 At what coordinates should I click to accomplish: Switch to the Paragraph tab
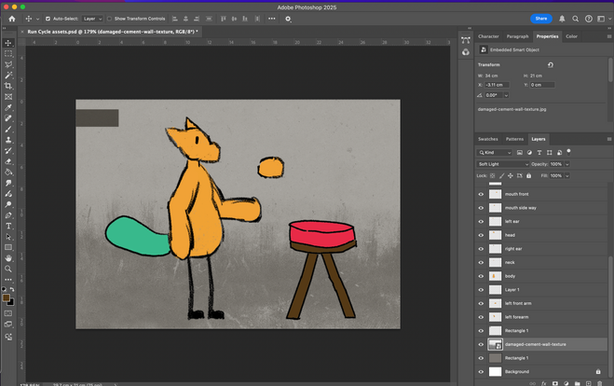point(517,36)
